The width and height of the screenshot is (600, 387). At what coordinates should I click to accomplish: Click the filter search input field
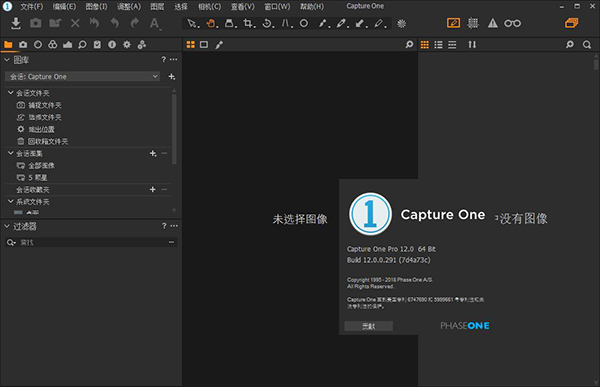pyautogui.click(x=91, y=242)
